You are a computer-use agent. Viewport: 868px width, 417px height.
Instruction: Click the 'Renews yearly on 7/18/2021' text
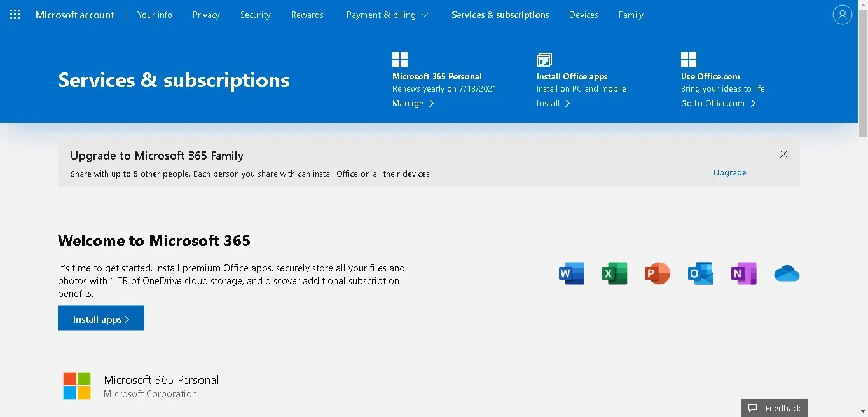point(444,89)
